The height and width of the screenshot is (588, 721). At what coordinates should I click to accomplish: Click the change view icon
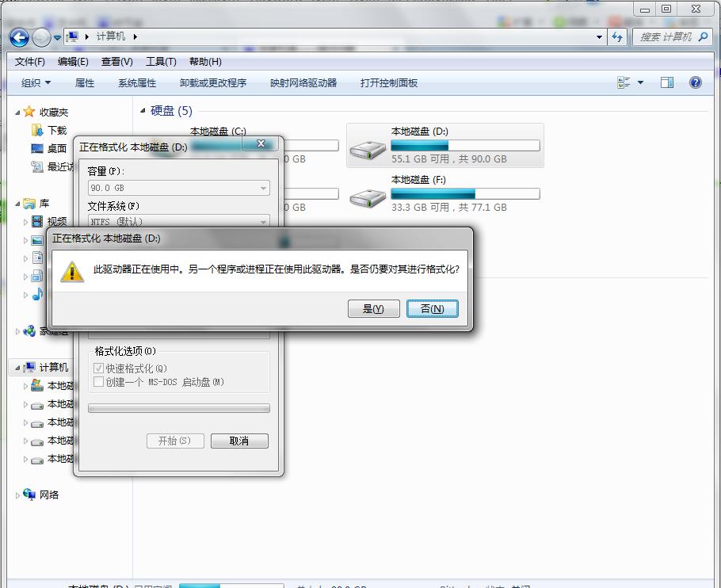point(624,82)
